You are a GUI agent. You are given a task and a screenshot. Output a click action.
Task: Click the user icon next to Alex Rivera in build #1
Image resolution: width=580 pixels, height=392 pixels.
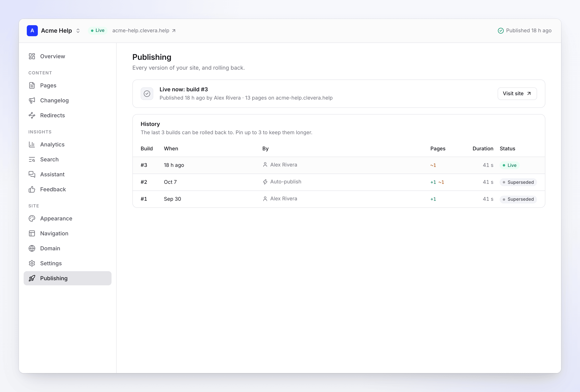[265, 199]
